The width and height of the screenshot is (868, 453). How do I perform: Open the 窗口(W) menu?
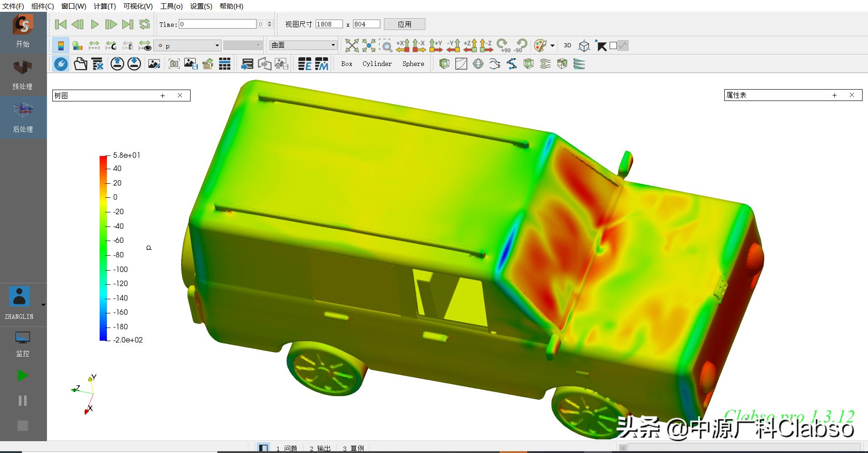pos(74,6)
